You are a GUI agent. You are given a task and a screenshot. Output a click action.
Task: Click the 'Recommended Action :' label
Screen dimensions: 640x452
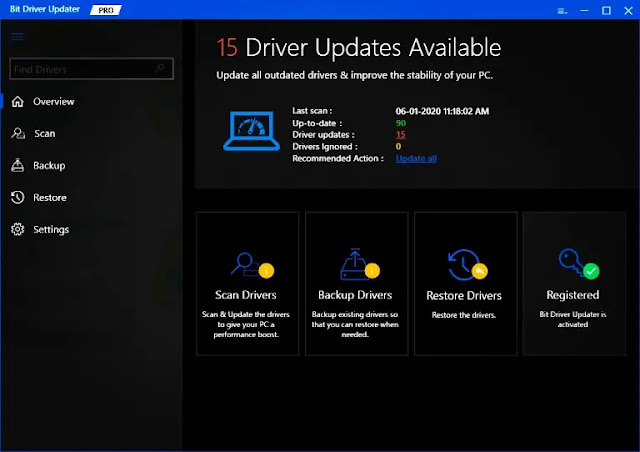(338, 158)
